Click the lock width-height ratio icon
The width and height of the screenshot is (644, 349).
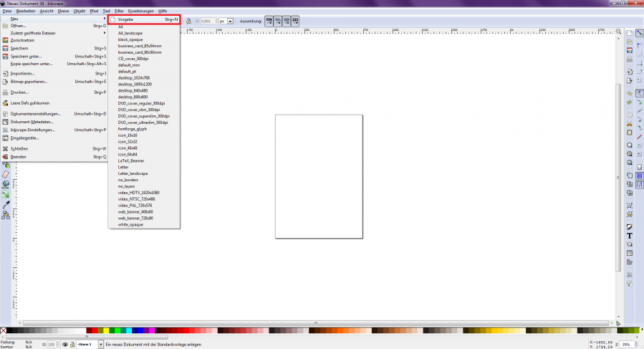tap(188, 21)
